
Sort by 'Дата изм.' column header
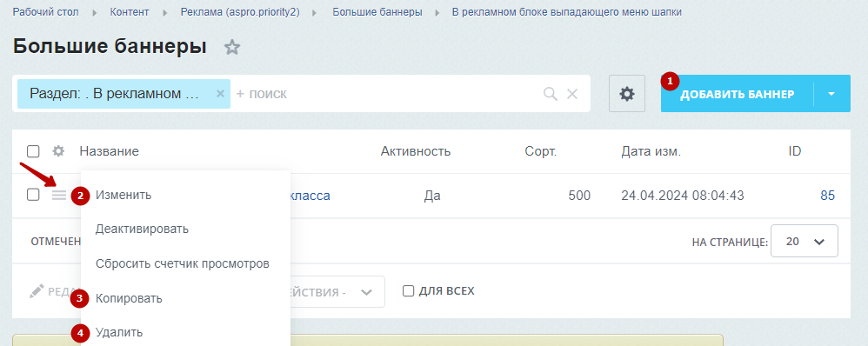pyautogui.click(x=651, y=151)
